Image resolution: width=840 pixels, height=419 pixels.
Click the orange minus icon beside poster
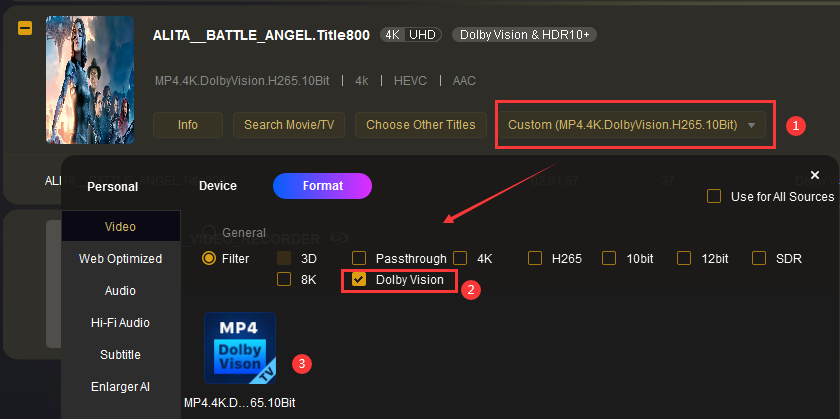(25, 29)
